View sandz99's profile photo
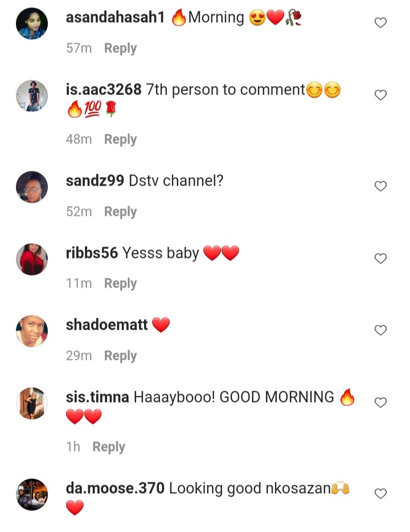 click(x=32, y=187)
